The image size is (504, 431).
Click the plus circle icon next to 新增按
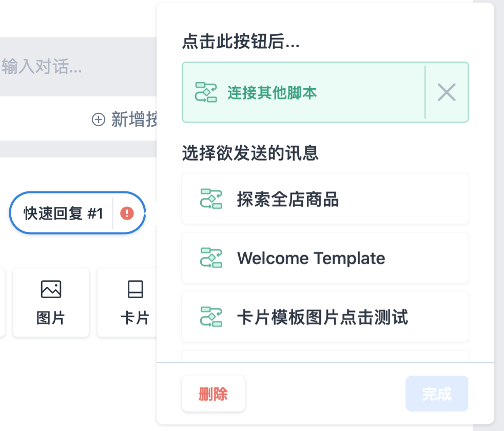[x=99, y=119]
